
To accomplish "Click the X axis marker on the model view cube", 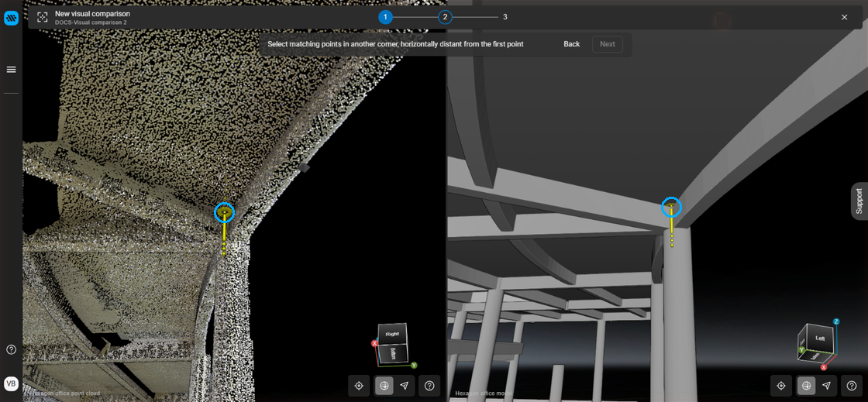I will coord(824,367).
